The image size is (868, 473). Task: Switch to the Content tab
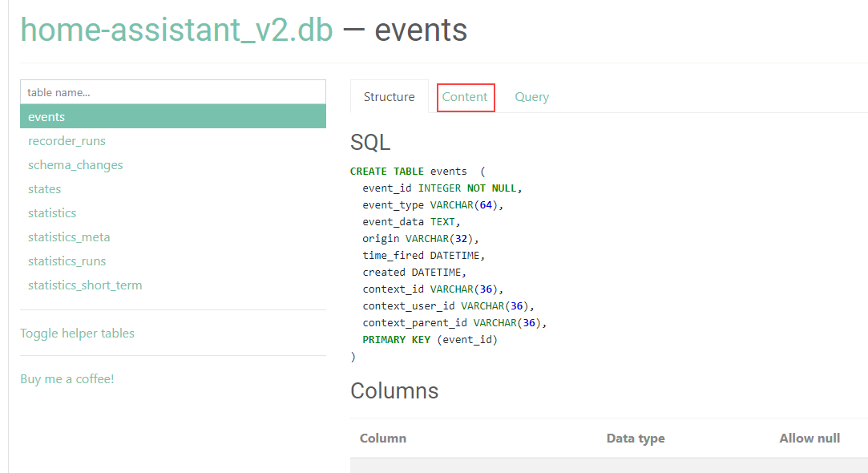click(466, 96)
